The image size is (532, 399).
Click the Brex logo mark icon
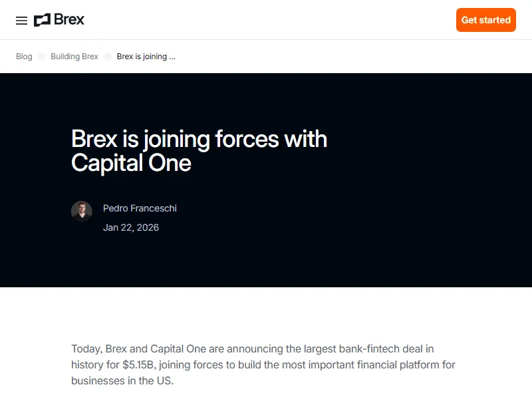coord(42,20)
